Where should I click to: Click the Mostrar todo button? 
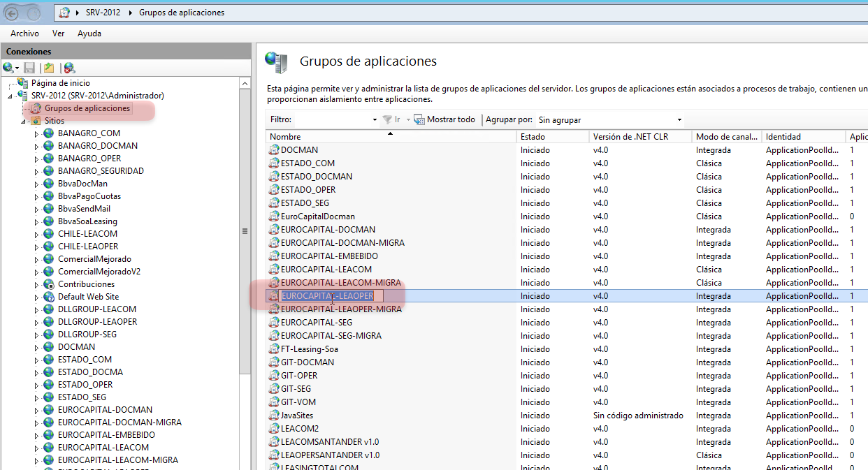pyautogui.click(x=444, y=119)
